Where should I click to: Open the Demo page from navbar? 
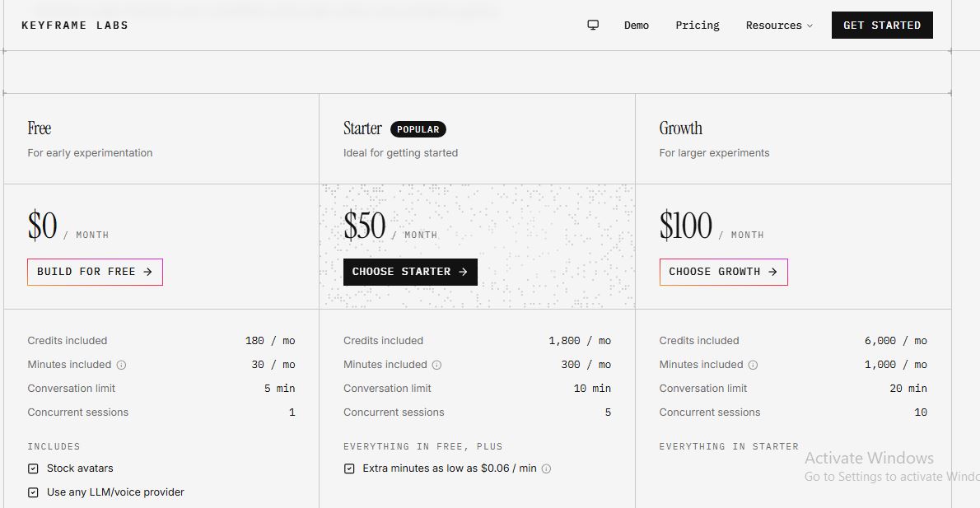point(637,25)
